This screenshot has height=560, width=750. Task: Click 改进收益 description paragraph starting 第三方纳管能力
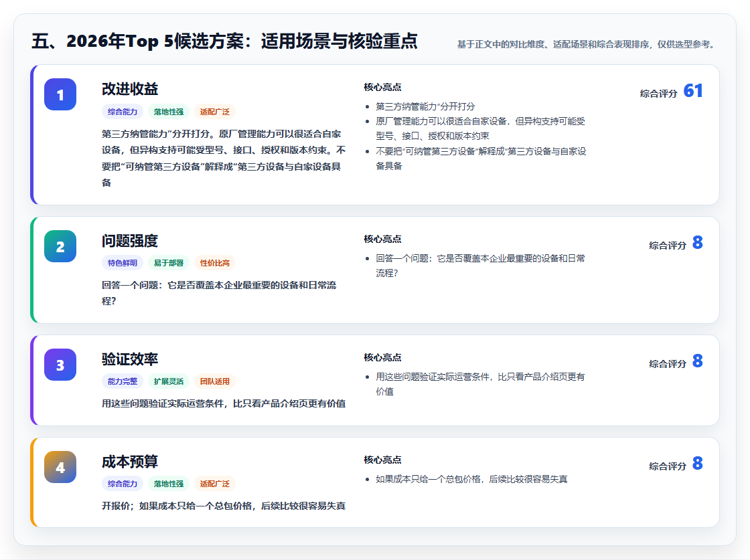point(224,158)
